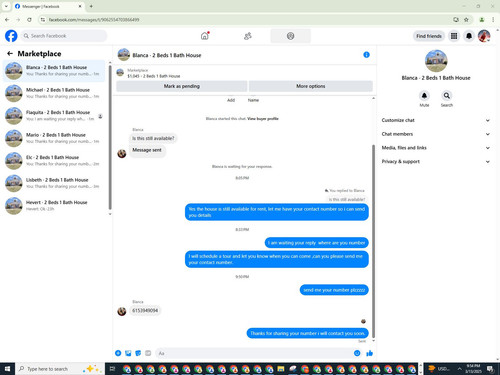Bookmark this page with star icon

pyautogui.click(x=466, y=20)
